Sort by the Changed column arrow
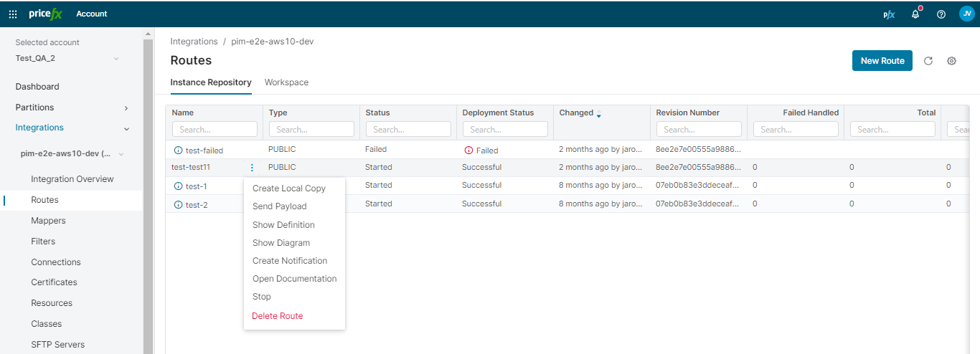Image resolution: width=980 pixels, height=354 pixels. [x=599, y=114]
